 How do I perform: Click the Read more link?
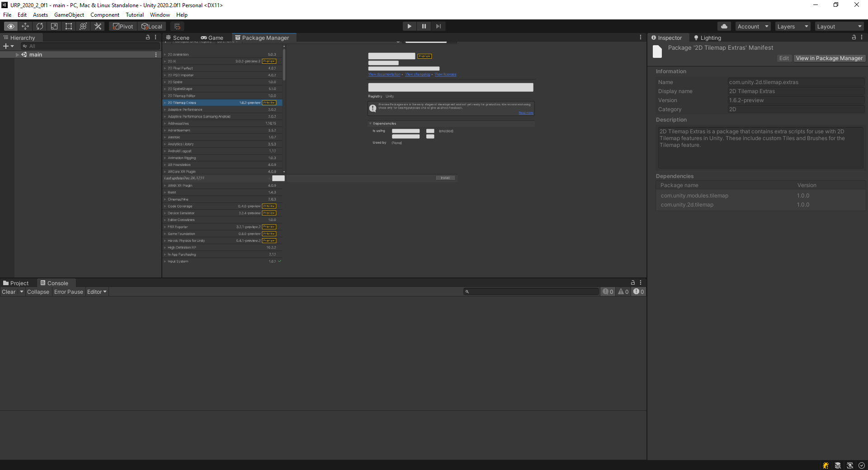[526, 113]
